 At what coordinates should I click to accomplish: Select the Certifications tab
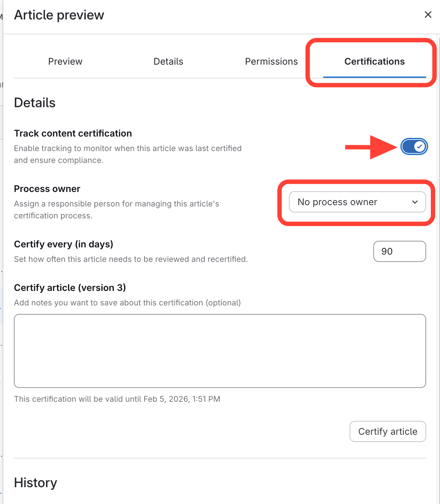(x=374, y=62)
